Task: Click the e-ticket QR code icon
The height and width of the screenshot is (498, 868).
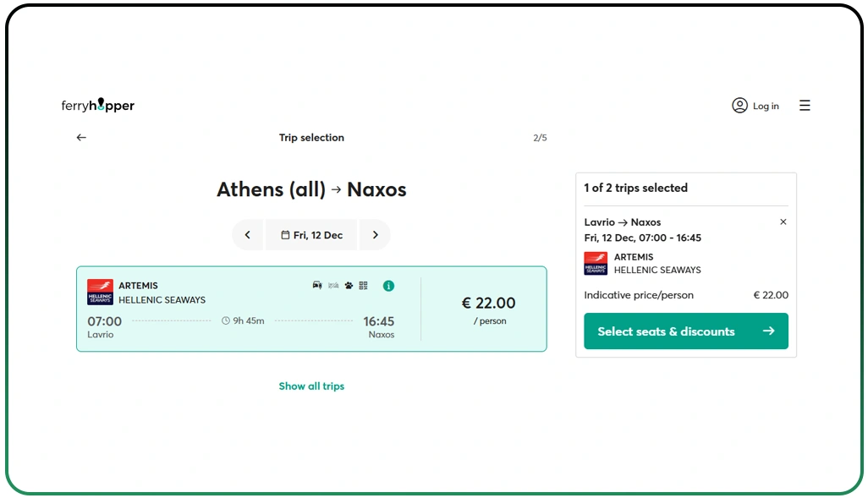Action: [363, 286]
